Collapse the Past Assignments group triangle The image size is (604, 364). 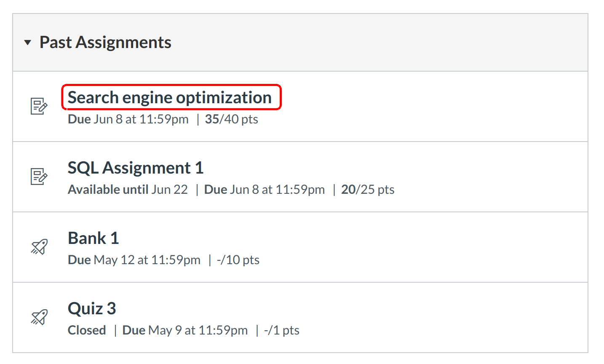pos(28,43)
